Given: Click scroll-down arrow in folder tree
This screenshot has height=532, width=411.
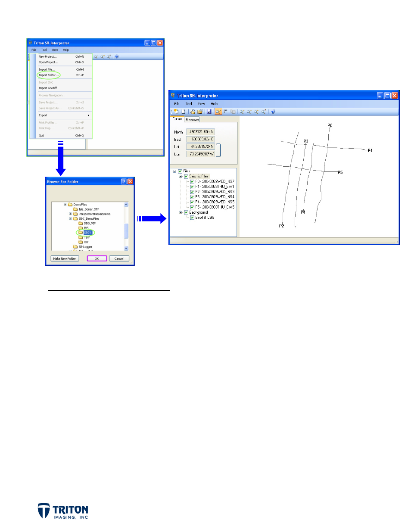Looking at the screenshot, I should tap(126, 248).
